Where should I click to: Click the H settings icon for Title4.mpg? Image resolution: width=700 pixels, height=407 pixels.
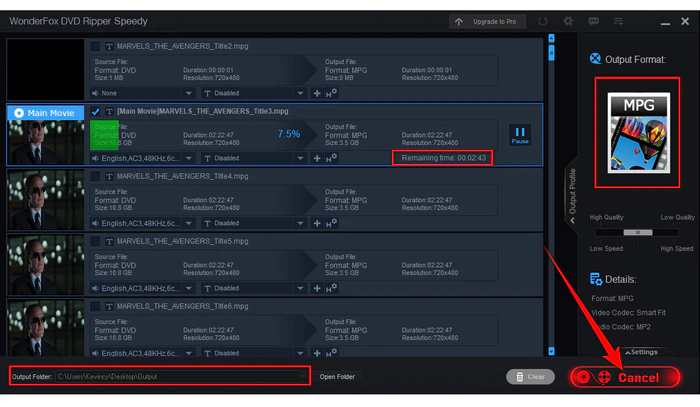pos(331,223)
